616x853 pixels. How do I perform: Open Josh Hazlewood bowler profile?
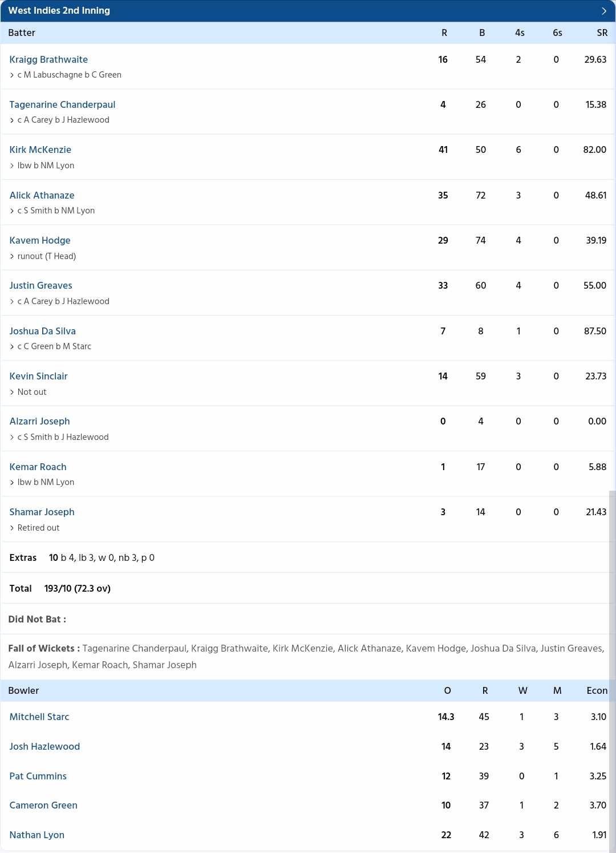44,746
